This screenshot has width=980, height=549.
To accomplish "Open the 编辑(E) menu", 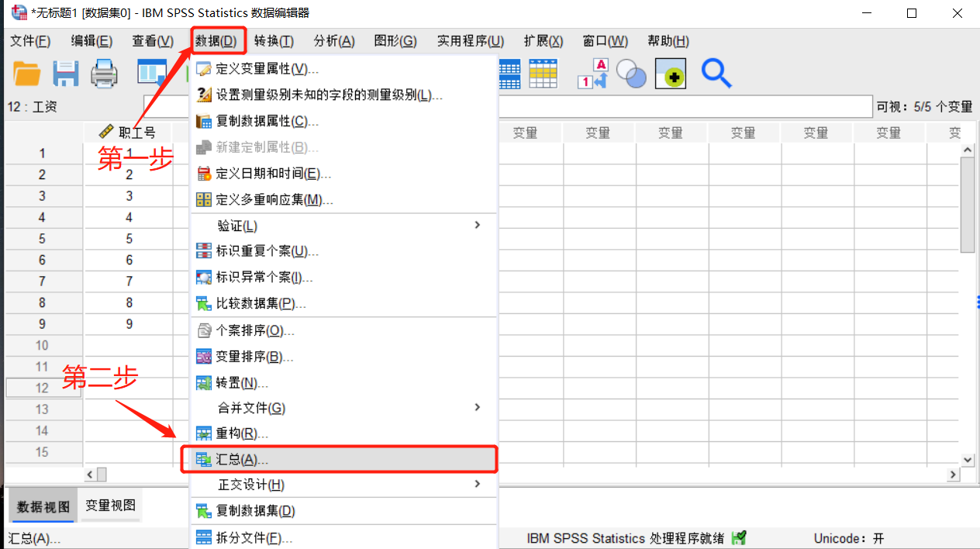I will (91, 41).
